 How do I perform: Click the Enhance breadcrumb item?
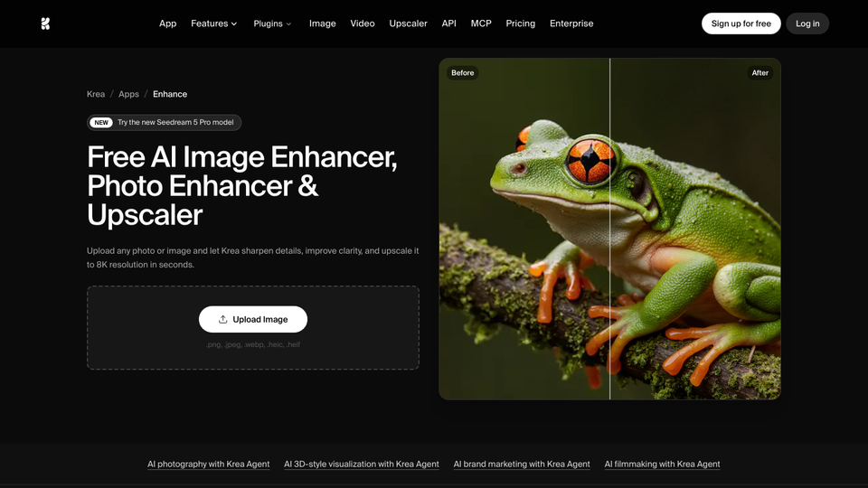point(170,94)
